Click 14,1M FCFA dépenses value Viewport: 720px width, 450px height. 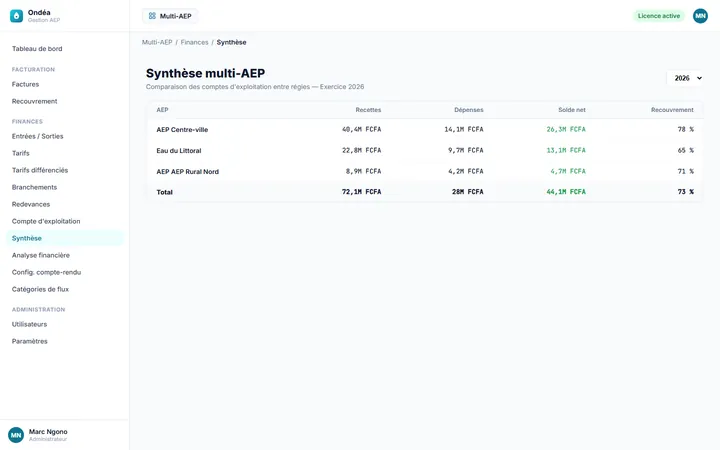pos(464,129)
